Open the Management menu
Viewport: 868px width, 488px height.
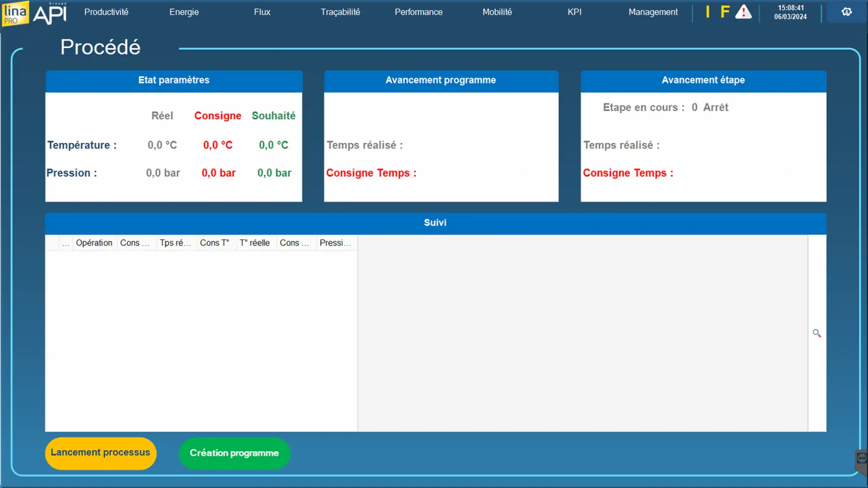click(x=653, y=12)
